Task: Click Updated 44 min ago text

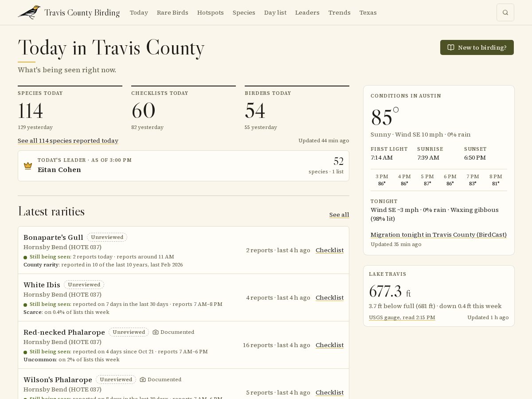Action: click(x=324, y=141)
